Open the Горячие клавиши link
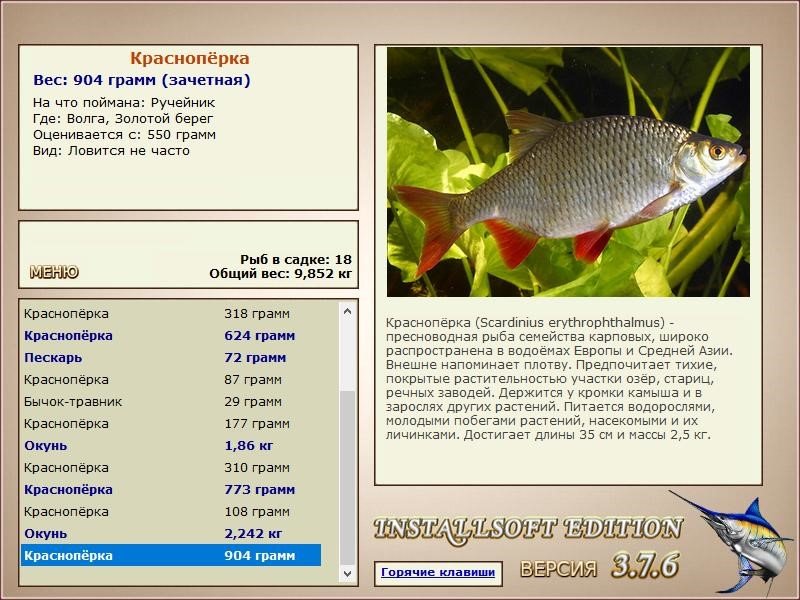 [438, 572]
